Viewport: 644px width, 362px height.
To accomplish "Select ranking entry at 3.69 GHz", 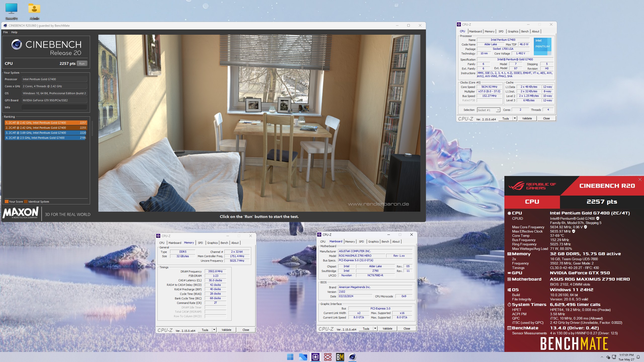I will [46, 133].
